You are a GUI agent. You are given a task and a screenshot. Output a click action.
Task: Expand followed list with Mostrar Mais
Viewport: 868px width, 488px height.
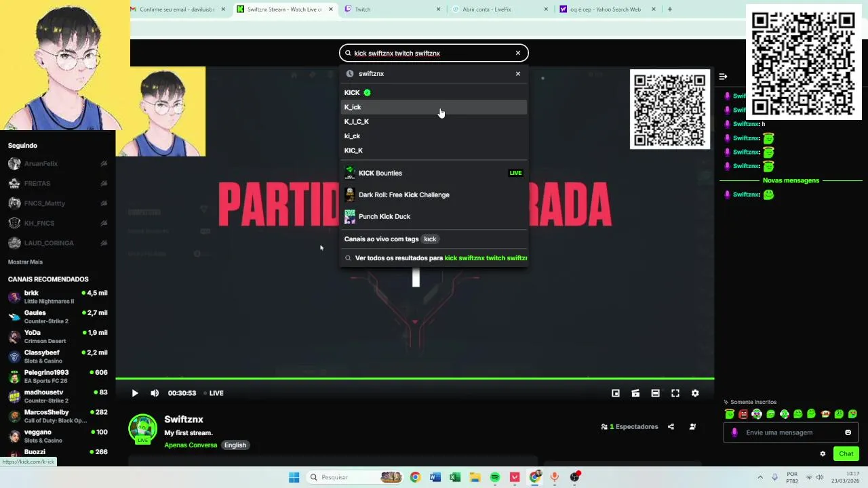point(25,262)
